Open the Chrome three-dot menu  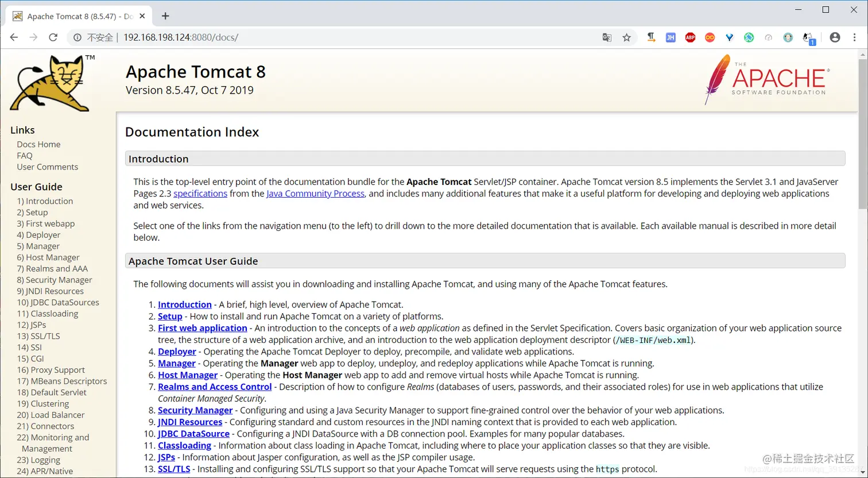[854, 37]
